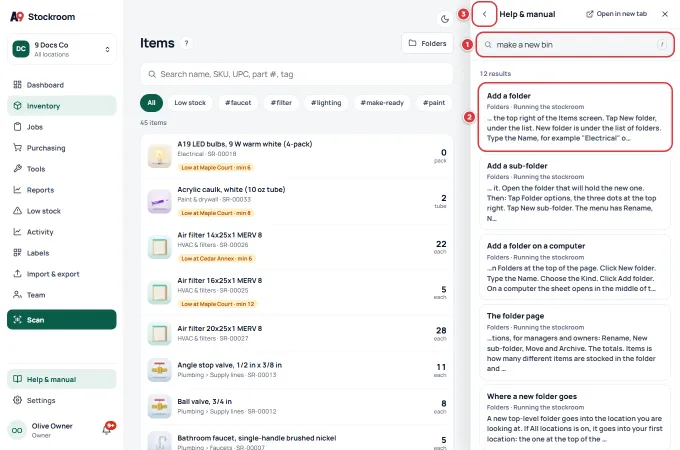
Task: Open 'Add a folder' help result
Action: point(575,117)
